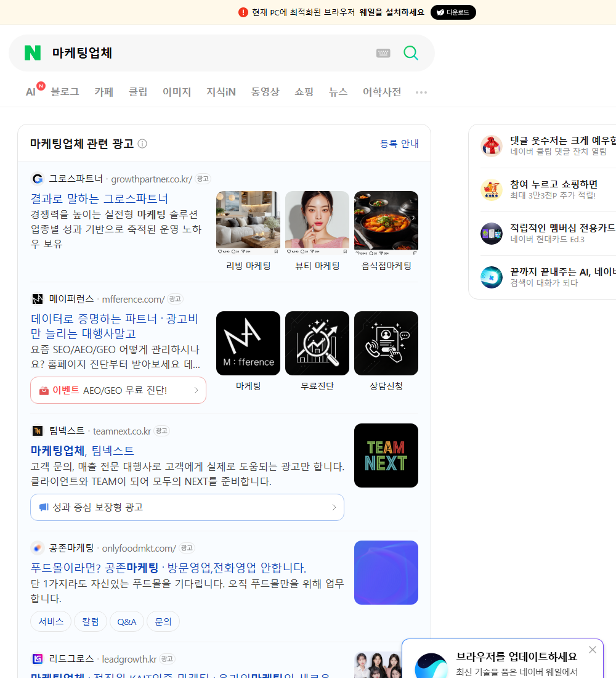Click the 이벤트 AEO/GEO 무료 진단 button
Viewport: 616px width, 678px height.
(x=118, y=390)
